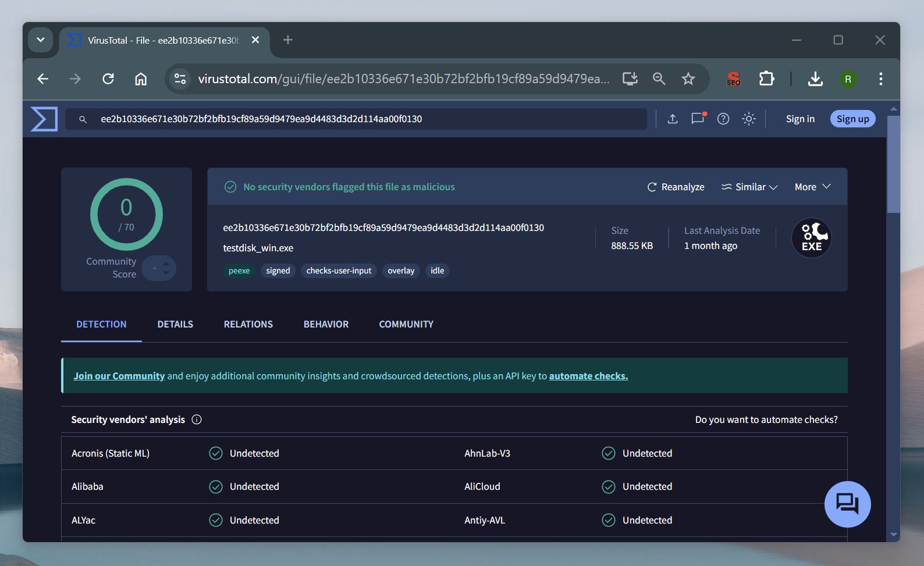The width and height of the screenshot is (924, 566).
Task: Click the overlay tag
Action: (401, 270)
